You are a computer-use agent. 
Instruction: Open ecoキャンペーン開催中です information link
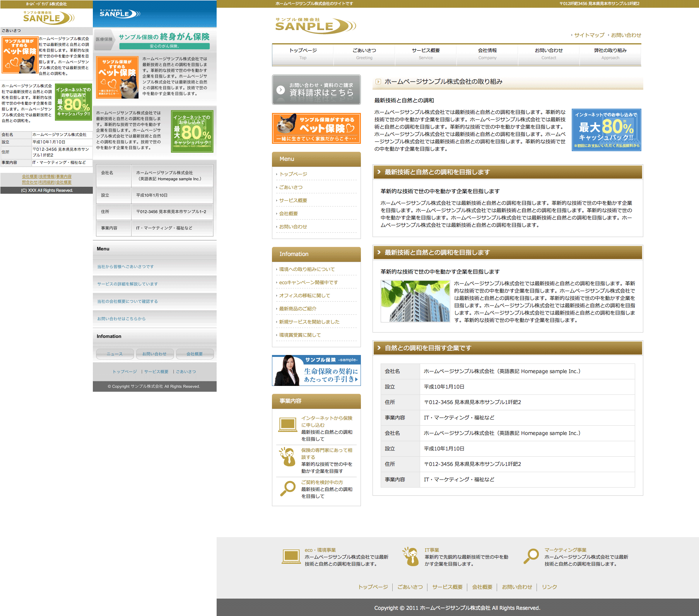click(x=308, y=282)
